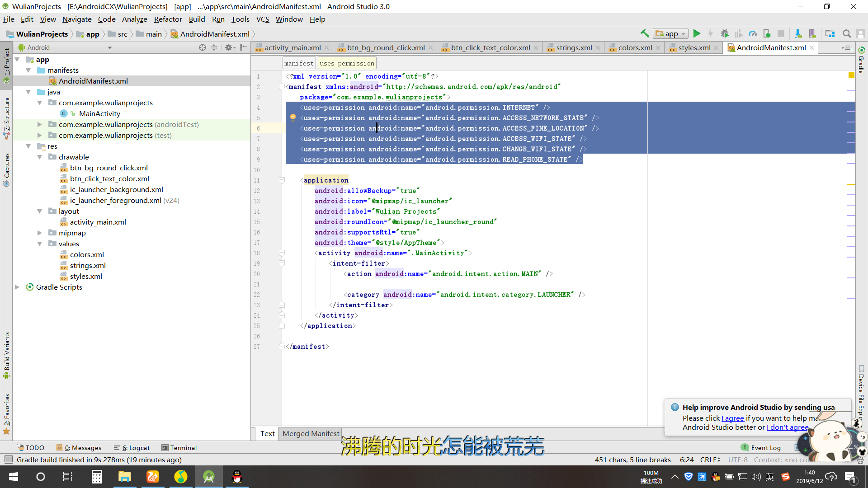Close the colors.xml tab
The height and width of the screenshot is (488, 868).
point(658,47)
